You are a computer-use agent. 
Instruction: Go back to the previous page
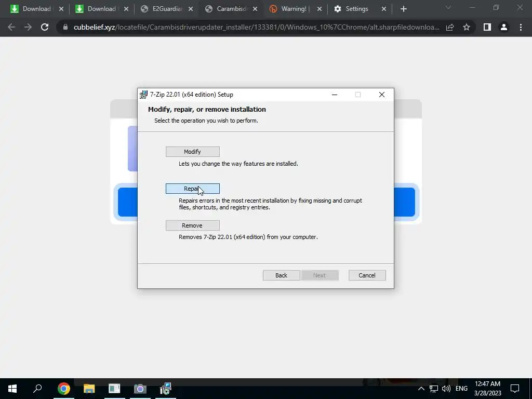coord(11,27)
